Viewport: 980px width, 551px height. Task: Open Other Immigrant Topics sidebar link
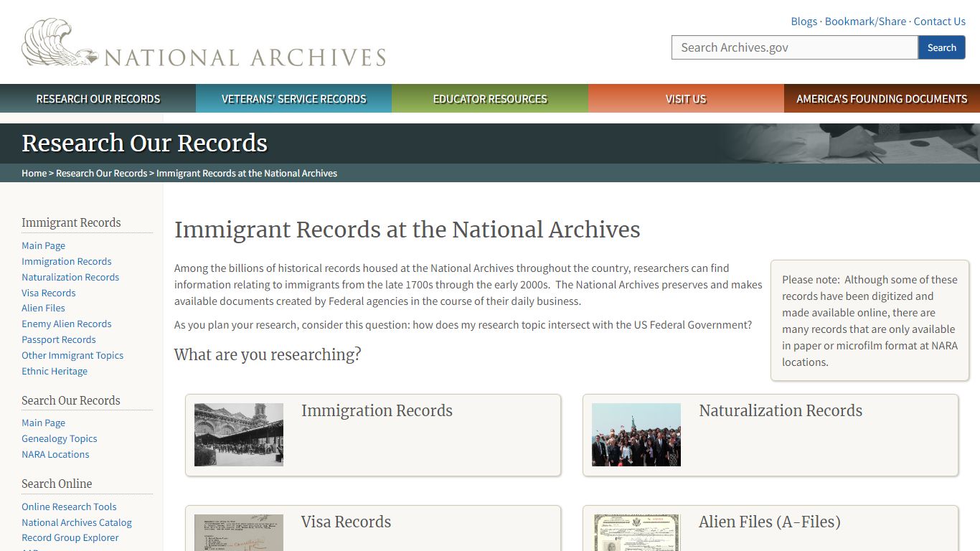coord(72,355)
